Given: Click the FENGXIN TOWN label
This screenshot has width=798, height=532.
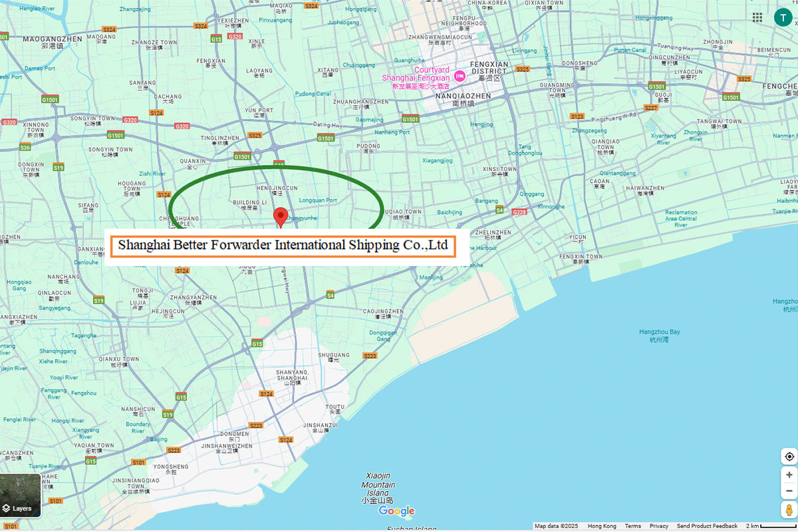Looking at the screenshot, I should 581,259.
